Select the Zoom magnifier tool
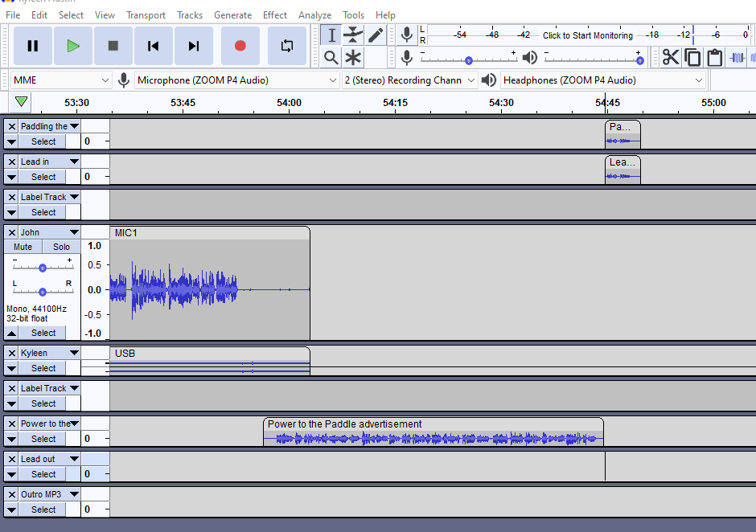This screenshot has width=756, height=532. 331,58
